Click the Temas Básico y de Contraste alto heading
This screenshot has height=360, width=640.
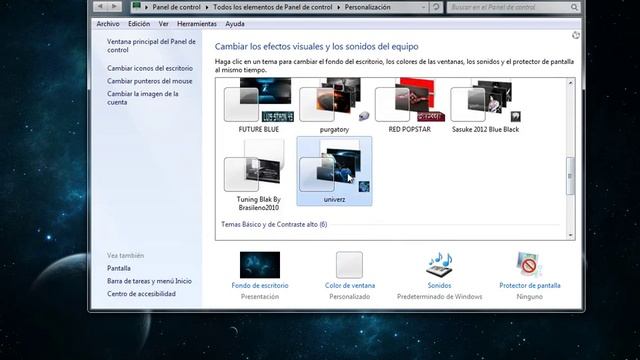coord(274,224)
